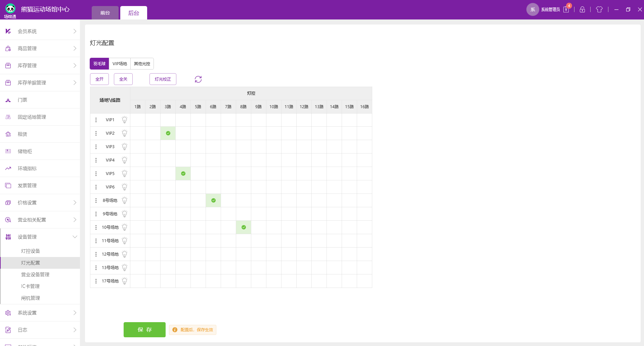Click the green 保存 button
This screenshot has height=346, width=644.
tap(144, 330)
